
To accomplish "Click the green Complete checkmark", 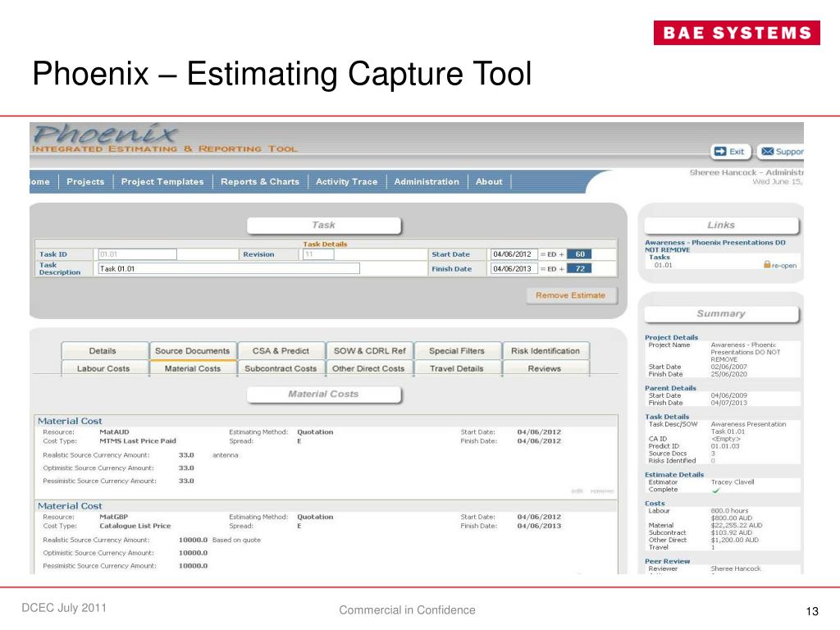I will click(x=715, y=491).
